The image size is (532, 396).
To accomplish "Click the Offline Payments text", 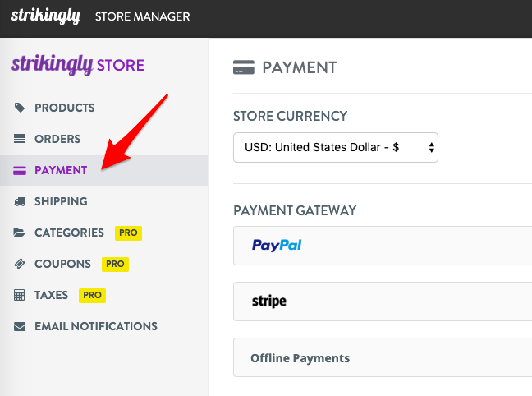I will click(300, 358).
